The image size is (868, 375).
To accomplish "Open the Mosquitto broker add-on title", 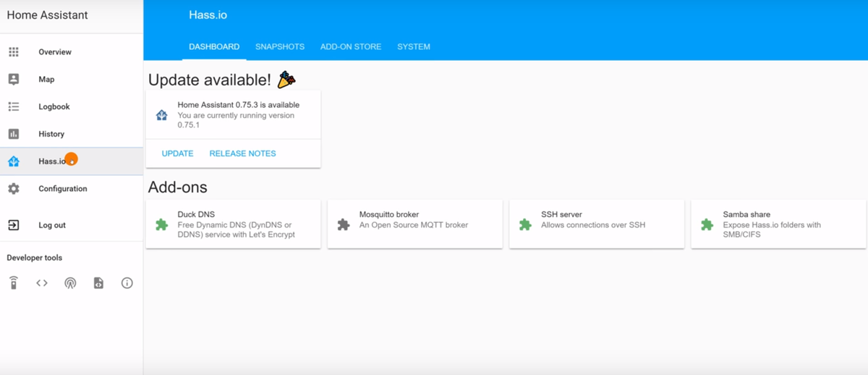I will coord(389,214).
